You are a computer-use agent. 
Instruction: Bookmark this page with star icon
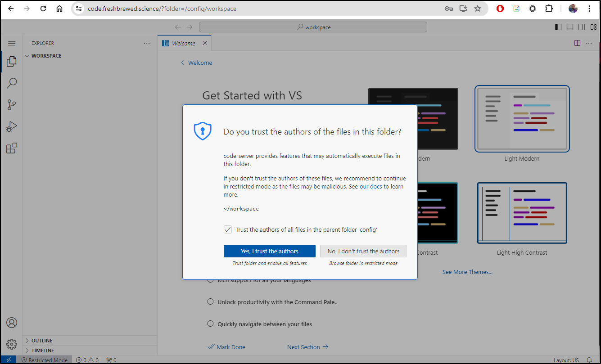click(x=478, y=9)
